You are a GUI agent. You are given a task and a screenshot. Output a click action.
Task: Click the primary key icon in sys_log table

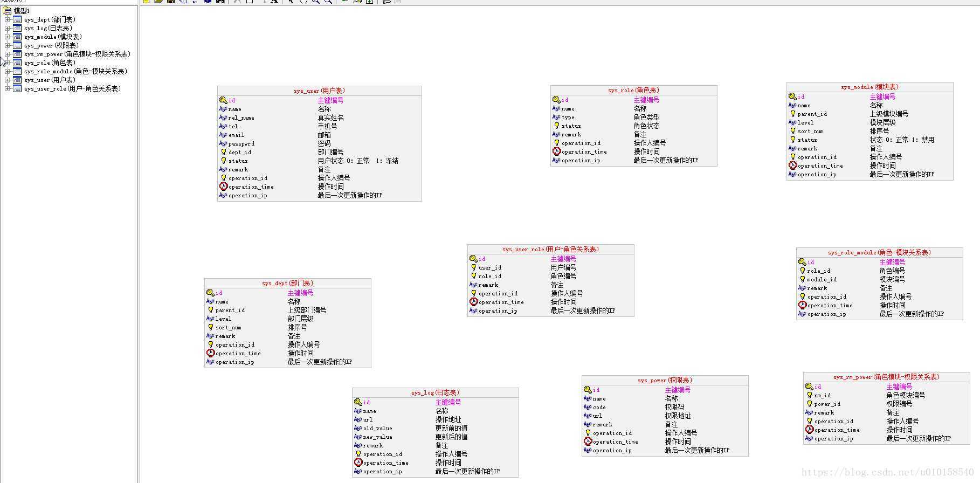pos(358,402)
